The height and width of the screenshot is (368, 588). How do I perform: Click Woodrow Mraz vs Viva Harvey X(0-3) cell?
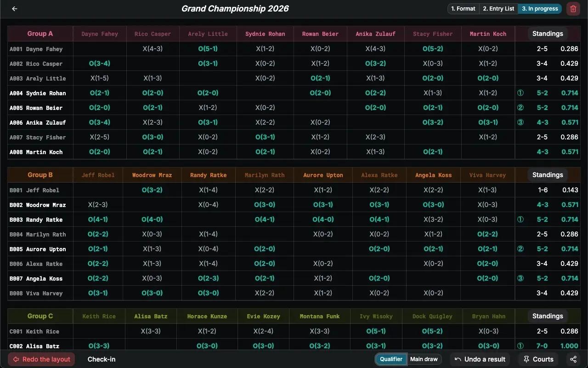pyautogui.click(x=488, y=205)
